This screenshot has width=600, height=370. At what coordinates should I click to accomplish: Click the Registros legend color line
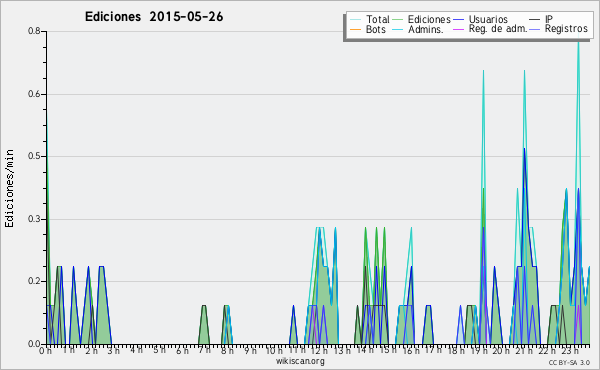tap(535, 29)
